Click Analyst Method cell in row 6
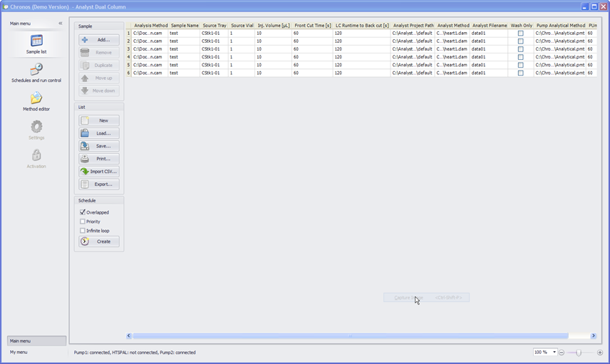 (453, 73)
